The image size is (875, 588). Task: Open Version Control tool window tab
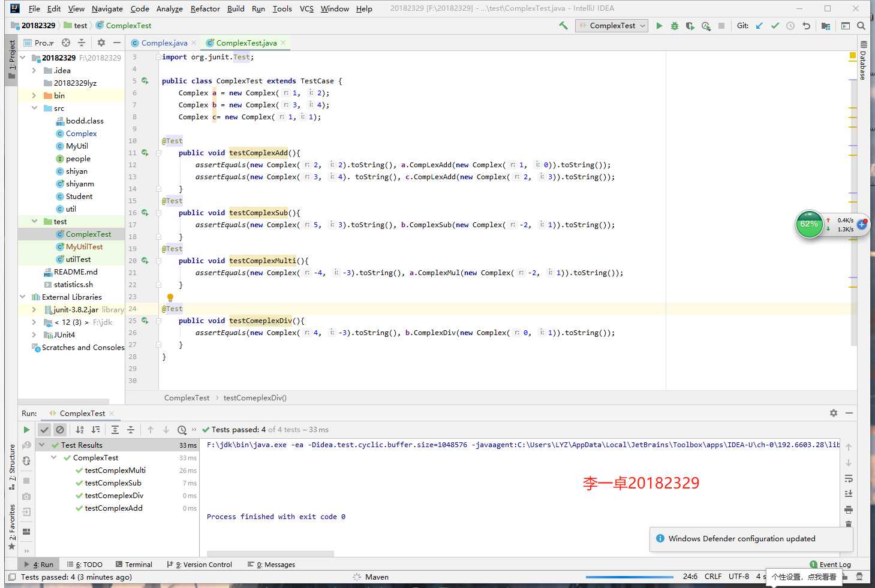[x=199, y=564]
